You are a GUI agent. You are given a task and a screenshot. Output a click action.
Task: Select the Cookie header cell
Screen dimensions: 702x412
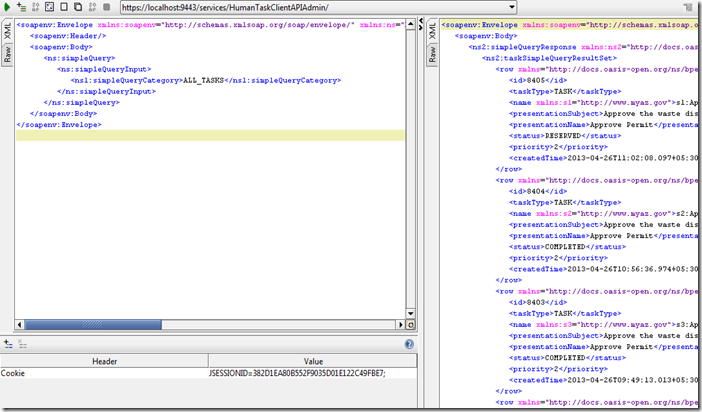[104, 373]
